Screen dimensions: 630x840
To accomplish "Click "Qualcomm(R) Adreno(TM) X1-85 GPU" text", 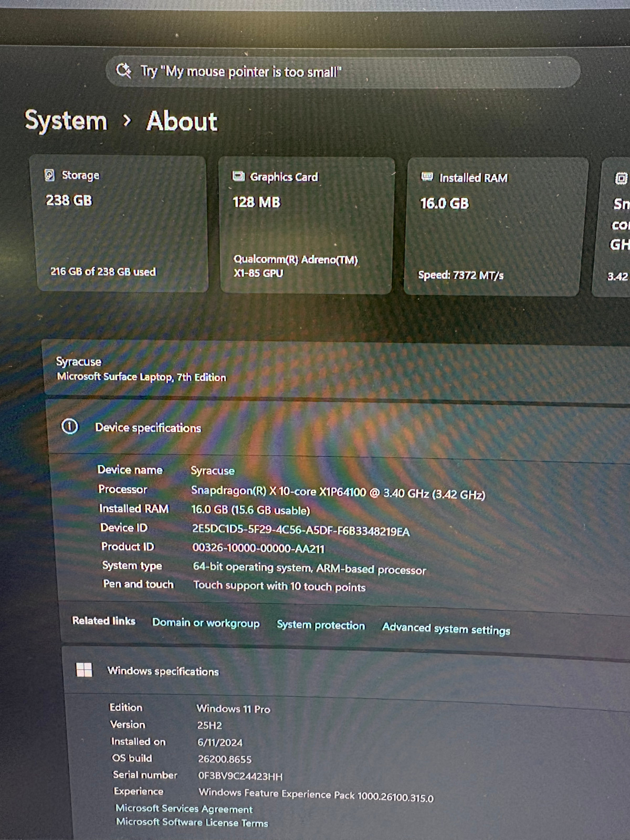I will (296, 266).
